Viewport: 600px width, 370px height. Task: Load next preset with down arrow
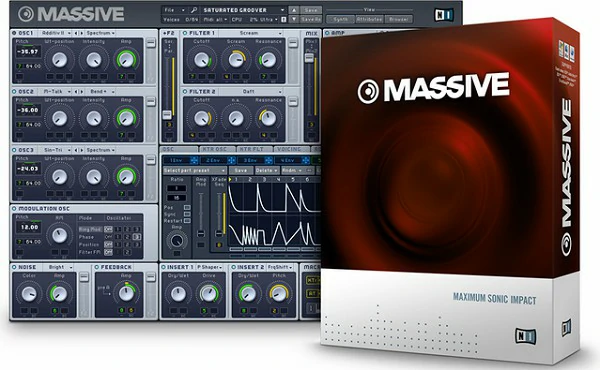coord(294,19)
